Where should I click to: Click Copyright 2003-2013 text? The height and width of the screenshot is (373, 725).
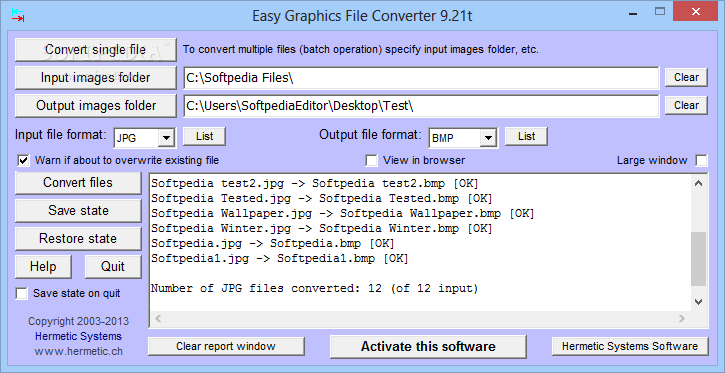[78, 321]
